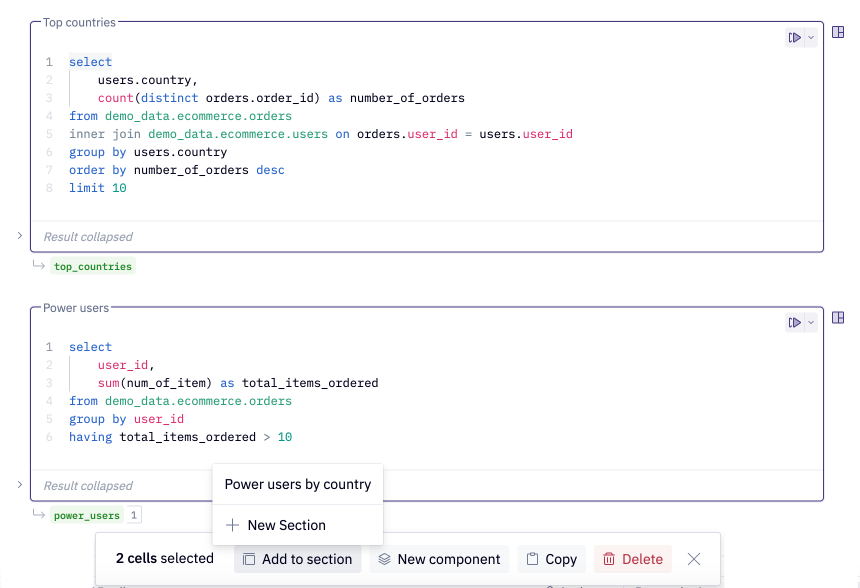Expand collapsed result of Power users
The width and height of the screenshot is (860, 588).
(20, 485)
